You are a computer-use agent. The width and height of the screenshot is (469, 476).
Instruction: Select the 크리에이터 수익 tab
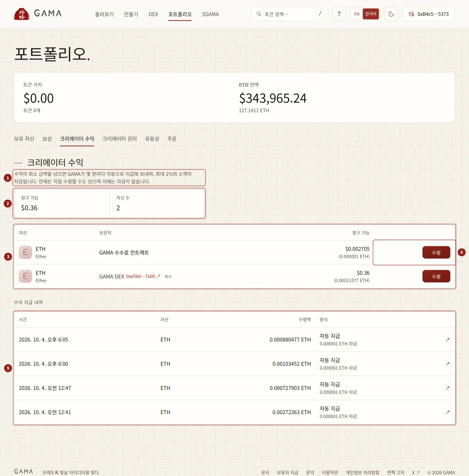(77, 139)
